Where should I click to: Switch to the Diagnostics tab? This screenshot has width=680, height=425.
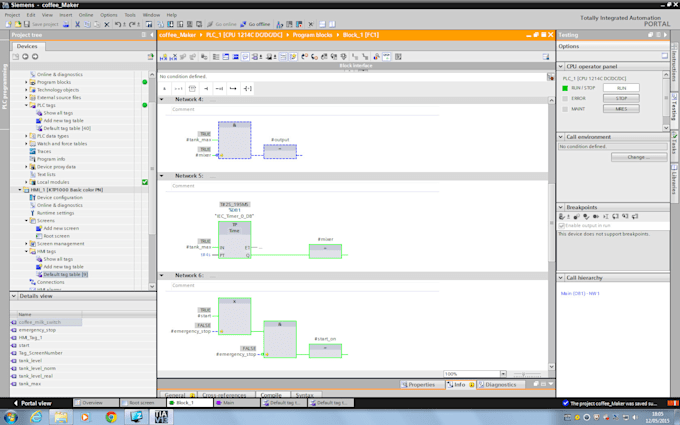pos(499,384)
